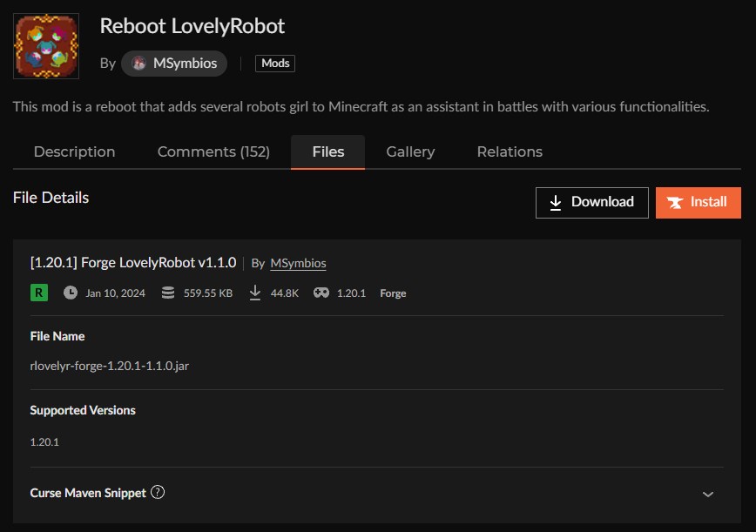
Task: Switch to the Gallery tab
Action: (410, 152)
